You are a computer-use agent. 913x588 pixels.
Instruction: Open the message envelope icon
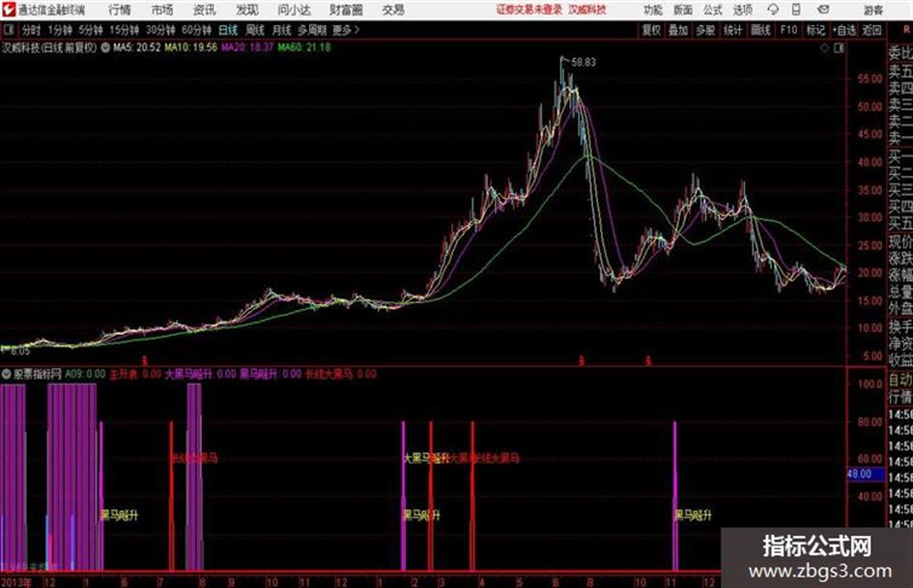tap(823, 10)
